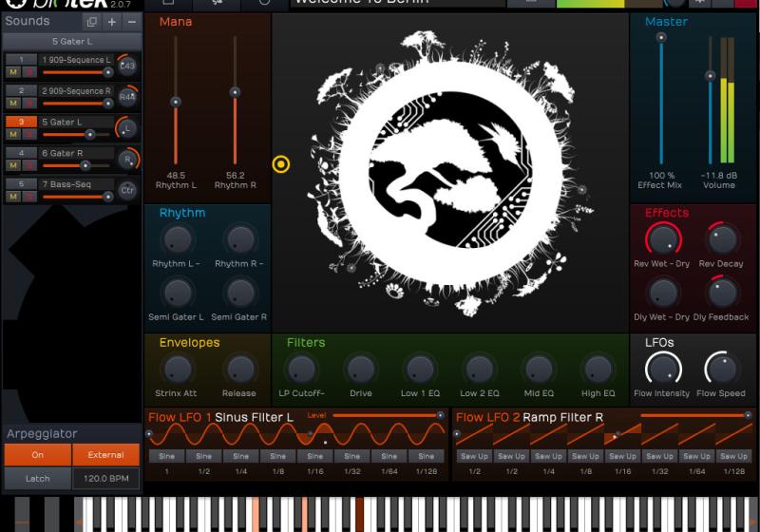Toggle the Arpeggiator On button
Viewport: 760px width, 532px height.
37,455
